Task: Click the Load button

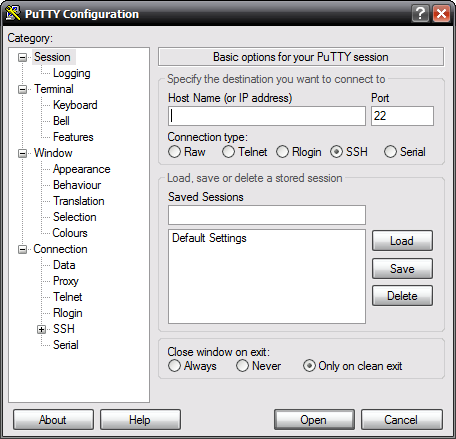Action: [402, 241]
